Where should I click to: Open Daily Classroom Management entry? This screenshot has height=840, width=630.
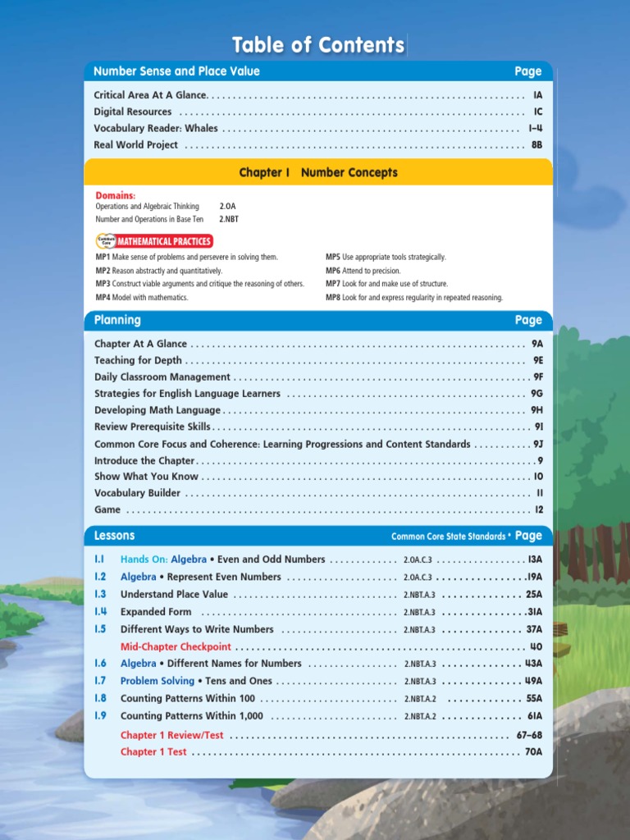coord(318,377)
